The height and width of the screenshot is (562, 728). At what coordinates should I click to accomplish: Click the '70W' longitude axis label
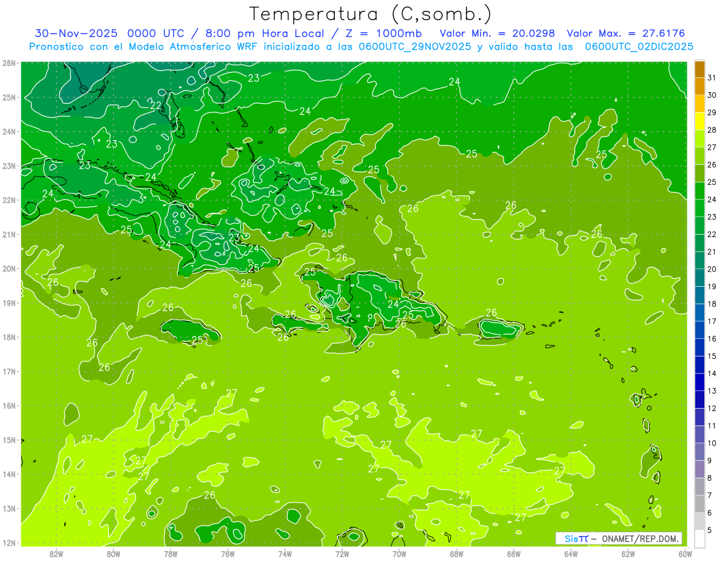click(x=399, y=554)
